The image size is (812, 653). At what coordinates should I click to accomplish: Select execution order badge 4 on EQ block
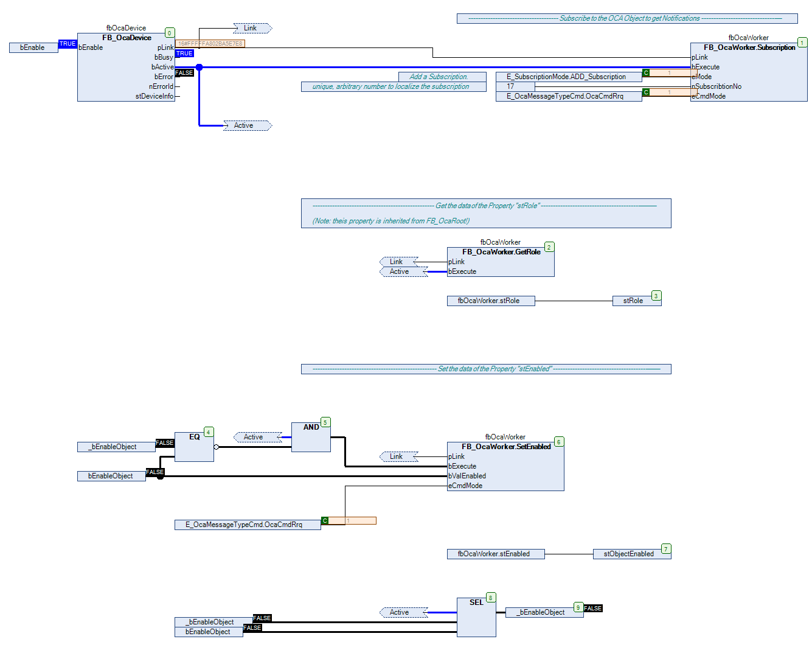(209, 432)
